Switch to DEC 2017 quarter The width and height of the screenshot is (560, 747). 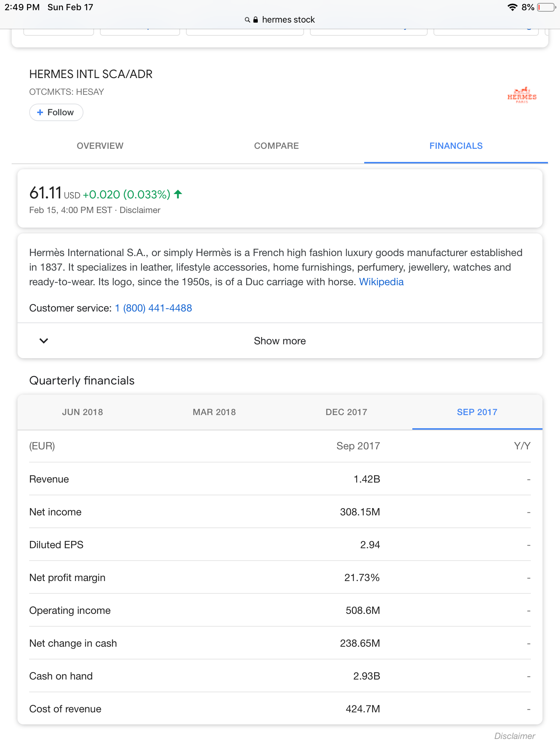346,412
